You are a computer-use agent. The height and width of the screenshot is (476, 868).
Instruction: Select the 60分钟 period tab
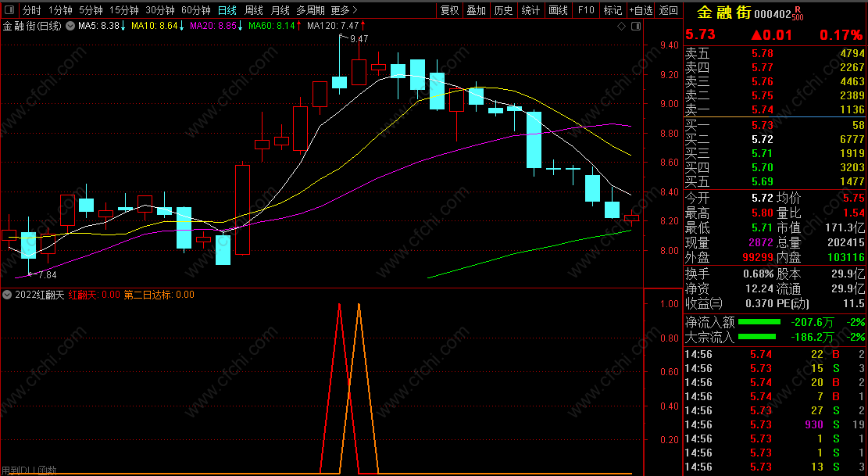point(196,10)
